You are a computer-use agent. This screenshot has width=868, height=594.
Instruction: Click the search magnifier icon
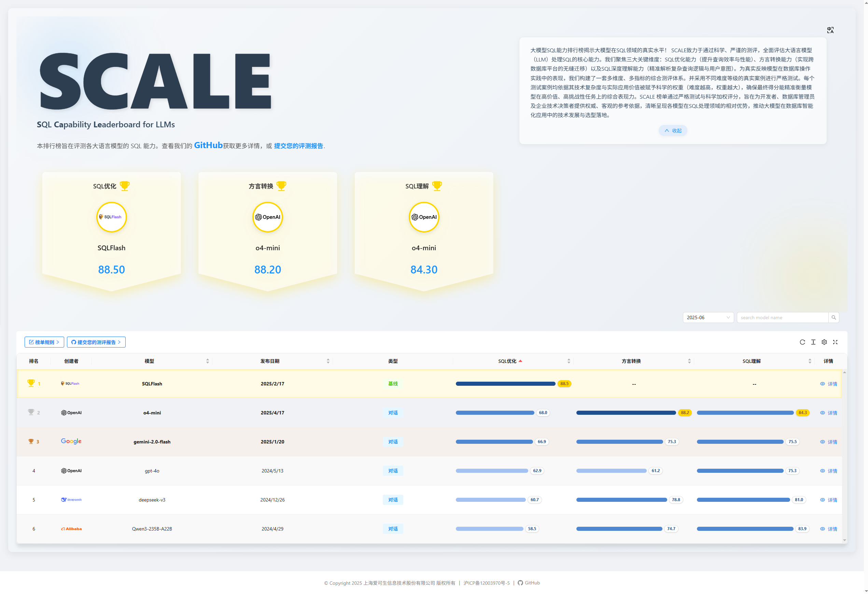834,317
